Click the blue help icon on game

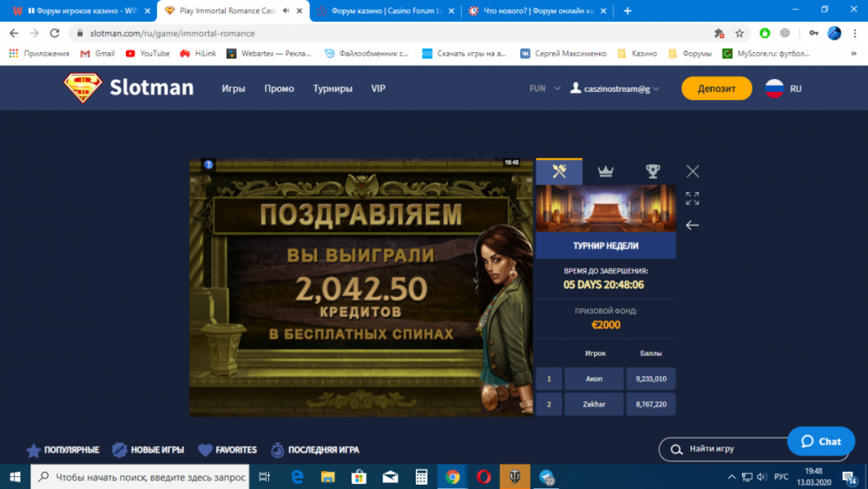click(x=208, y=163)
